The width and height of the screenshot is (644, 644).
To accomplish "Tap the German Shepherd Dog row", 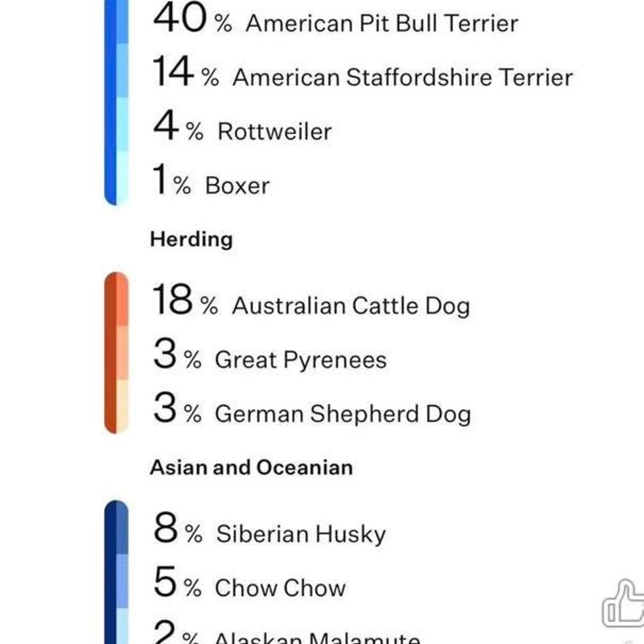I will pos(343,414).
